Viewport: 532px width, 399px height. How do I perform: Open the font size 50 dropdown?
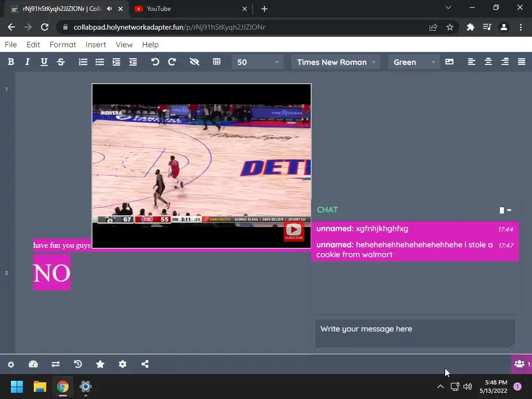[258, 62]
